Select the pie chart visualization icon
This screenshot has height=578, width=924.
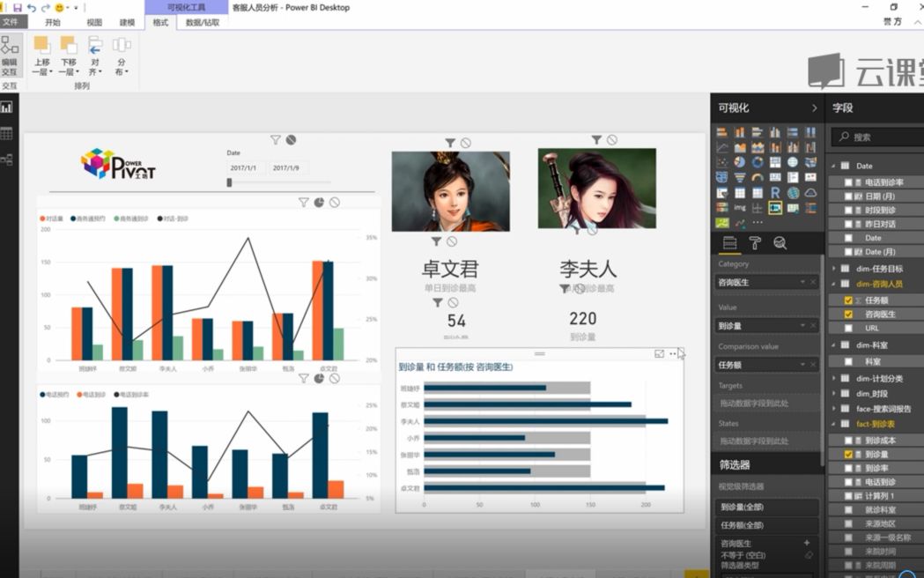pyautogui.click(x=737, y=160)
